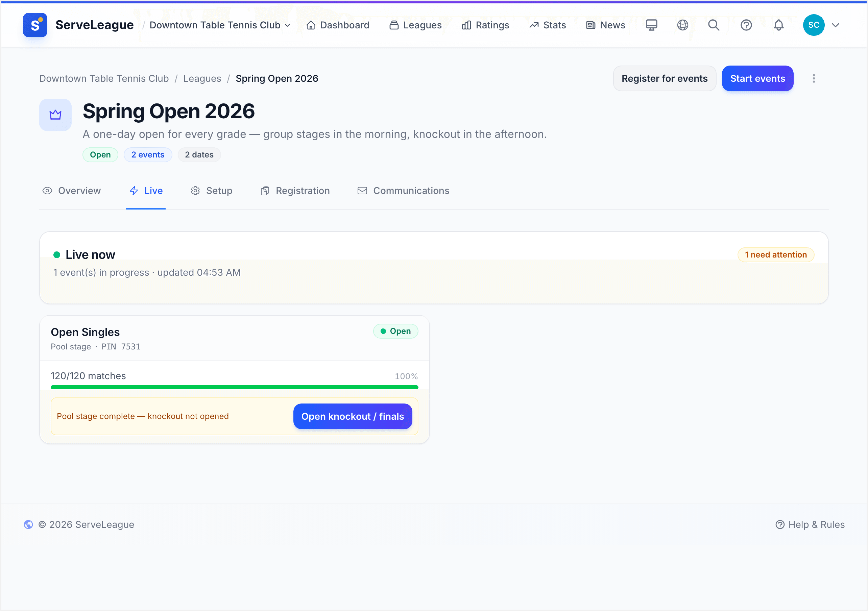
Task: Click the SC user avatar
Action: tap(814, 25)
